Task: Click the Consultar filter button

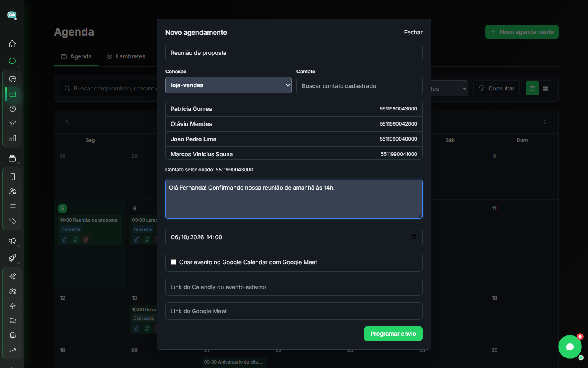Action: coord(497,88)
